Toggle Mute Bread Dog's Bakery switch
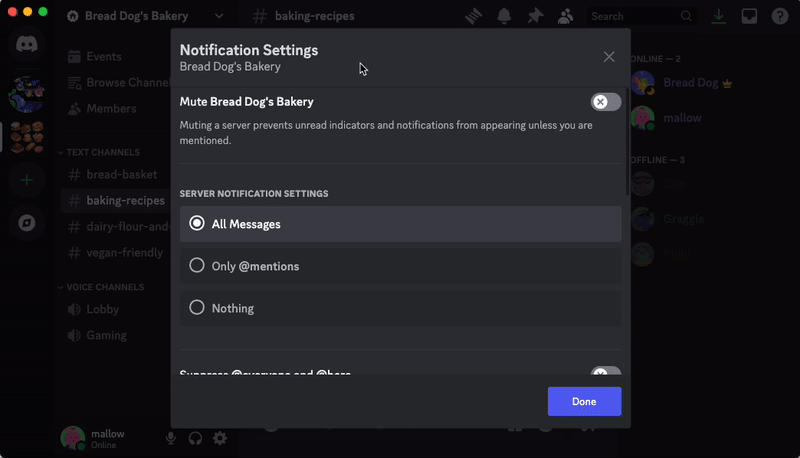Viewport: 800px width, 458px height. click(x=606, y=102)
